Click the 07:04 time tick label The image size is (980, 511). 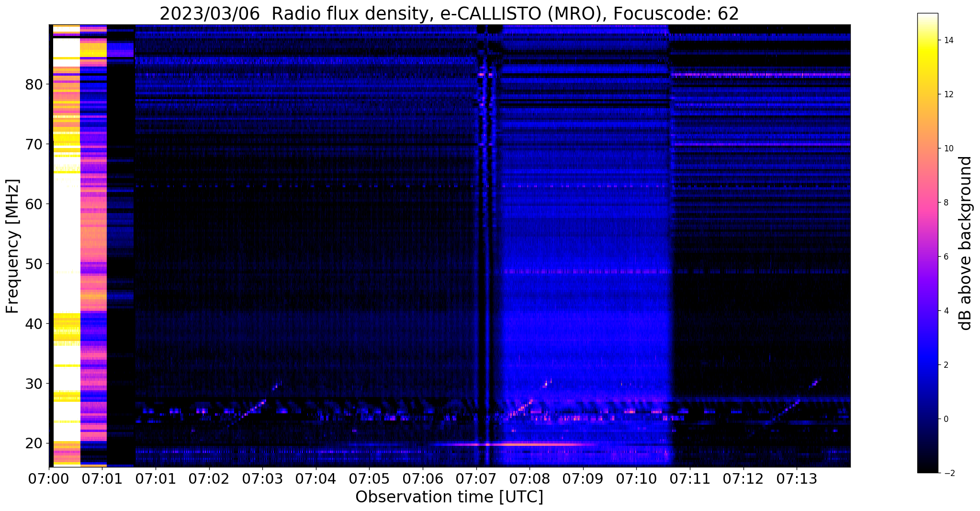point(315,478)
